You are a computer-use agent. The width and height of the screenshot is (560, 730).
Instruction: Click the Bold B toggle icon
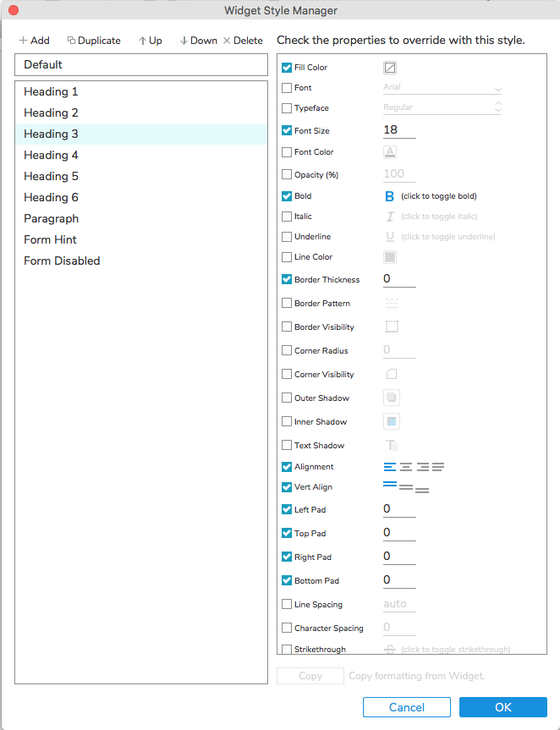(390, 196)
